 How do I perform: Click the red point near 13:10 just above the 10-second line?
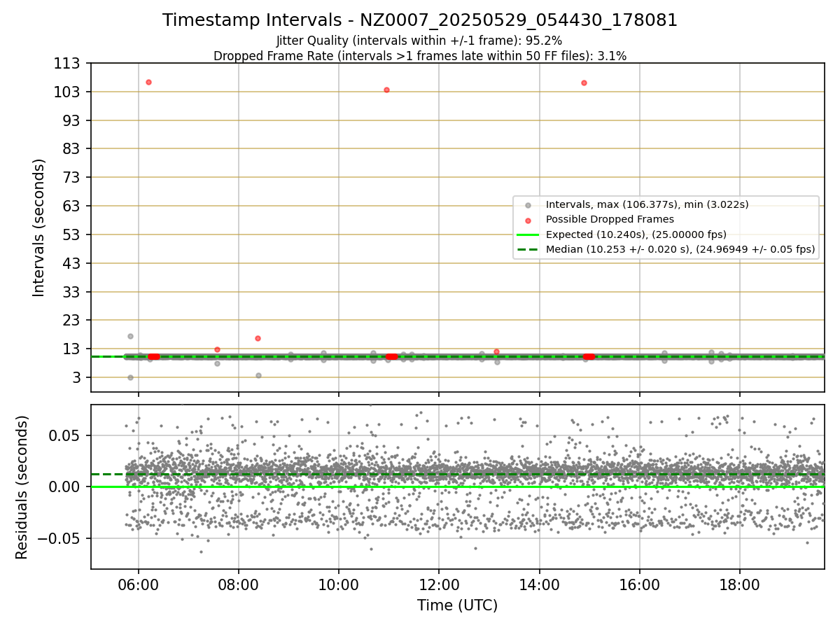click(496, 351)
